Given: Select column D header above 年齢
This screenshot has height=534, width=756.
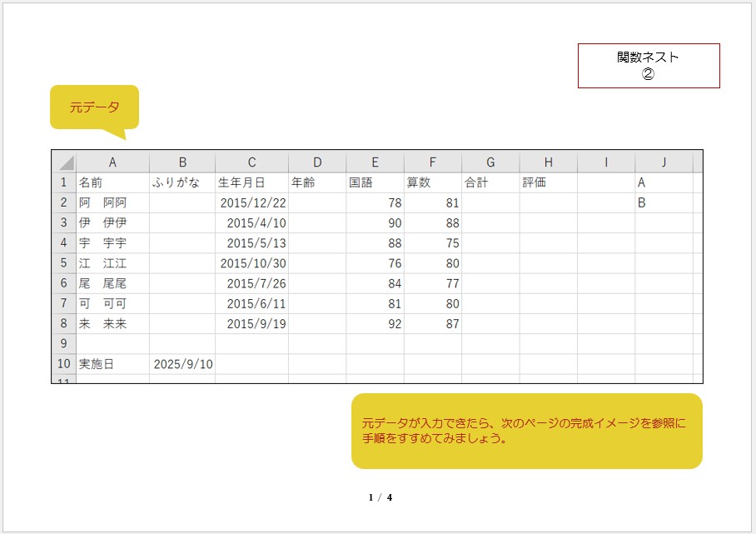Looking at the screenshot, I should click(x=317, y=162).
